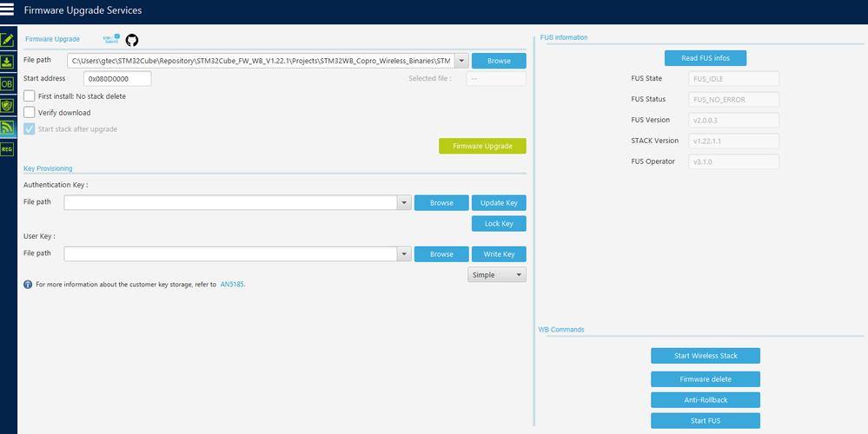868x434 pixels.
Task: Select Firmware Upgrade Services wireless icon
Action: (x=7, y=128)
